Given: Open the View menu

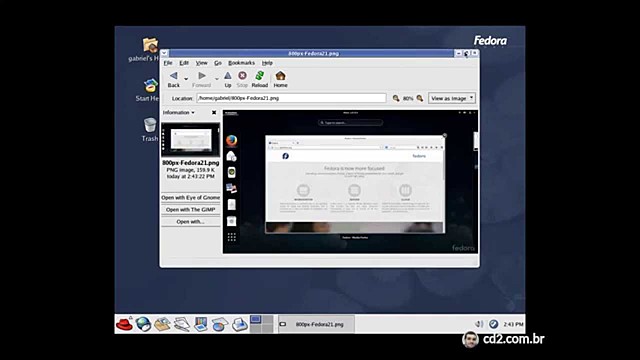Looking at the screenshot, I should (202, 63).
